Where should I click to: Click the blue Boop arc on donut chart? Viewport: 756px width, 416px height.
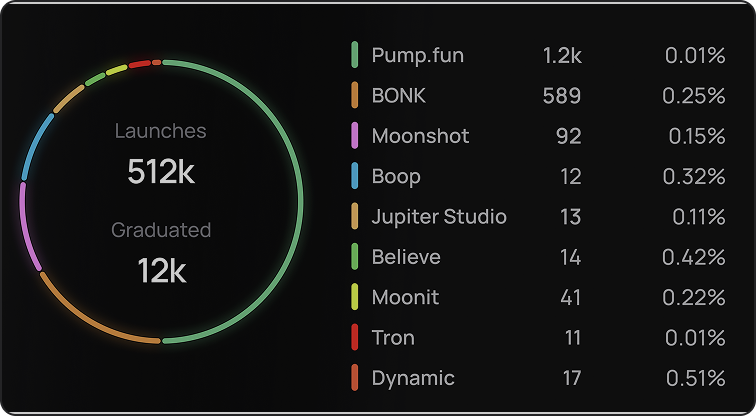point(35,145)
